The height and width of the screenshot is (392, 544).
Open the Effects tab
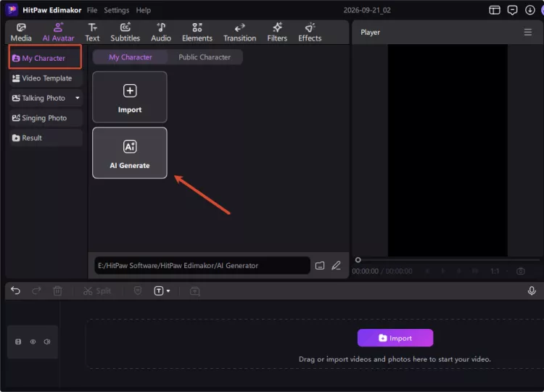pos(310,32)
